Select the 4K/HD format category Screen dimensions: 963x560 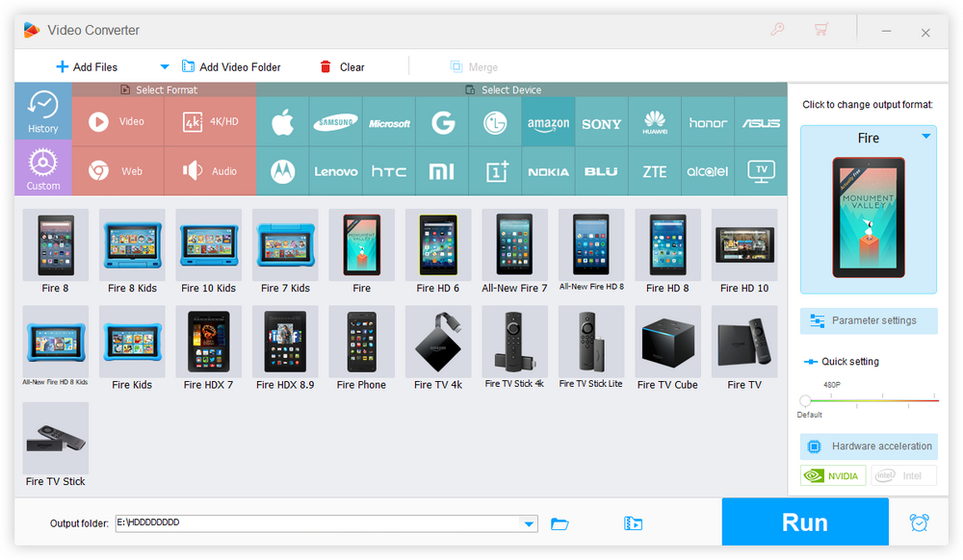211,121
